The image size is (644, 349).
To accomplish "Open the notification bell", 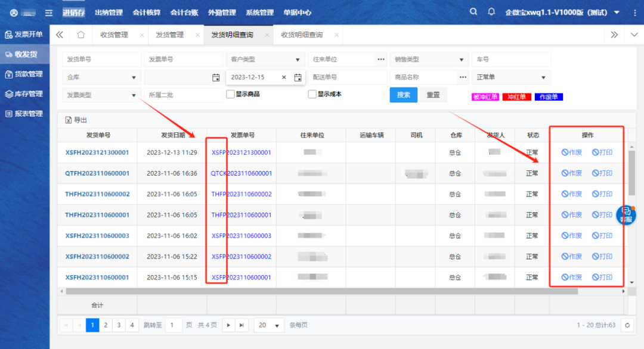I will tap(491, 12).
